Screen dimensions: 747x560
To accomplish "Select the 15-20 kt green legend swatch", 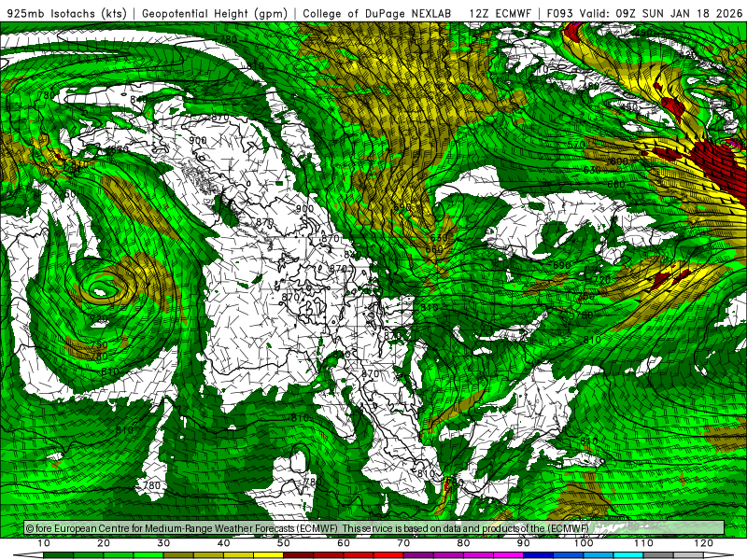I will click(x=88, y=555).
